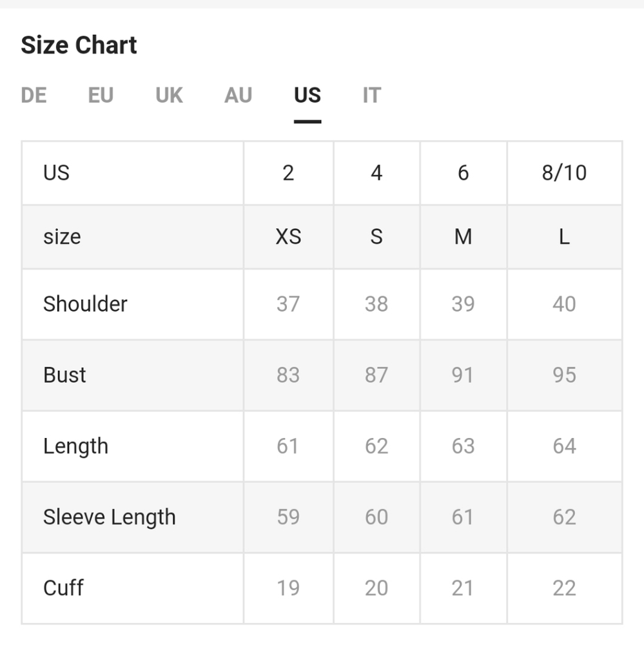Click size M column header
This screenshot has width=644, height=645.
463,237
